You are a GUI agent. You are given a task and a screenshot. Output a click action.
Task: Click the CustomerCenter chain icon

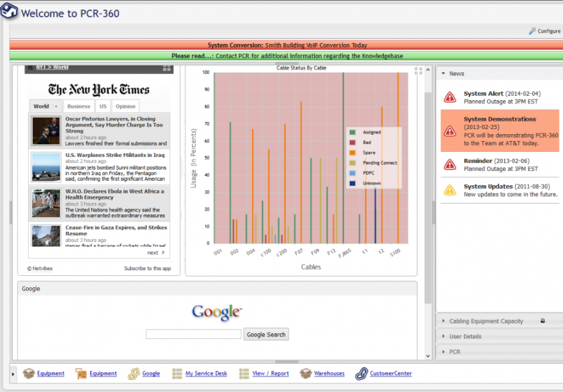361,373
